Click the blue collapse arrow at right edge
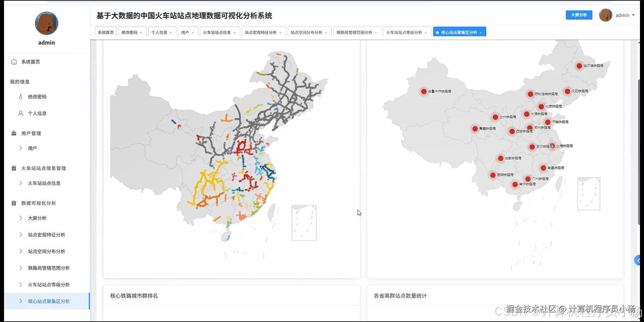 pos(638,260)
